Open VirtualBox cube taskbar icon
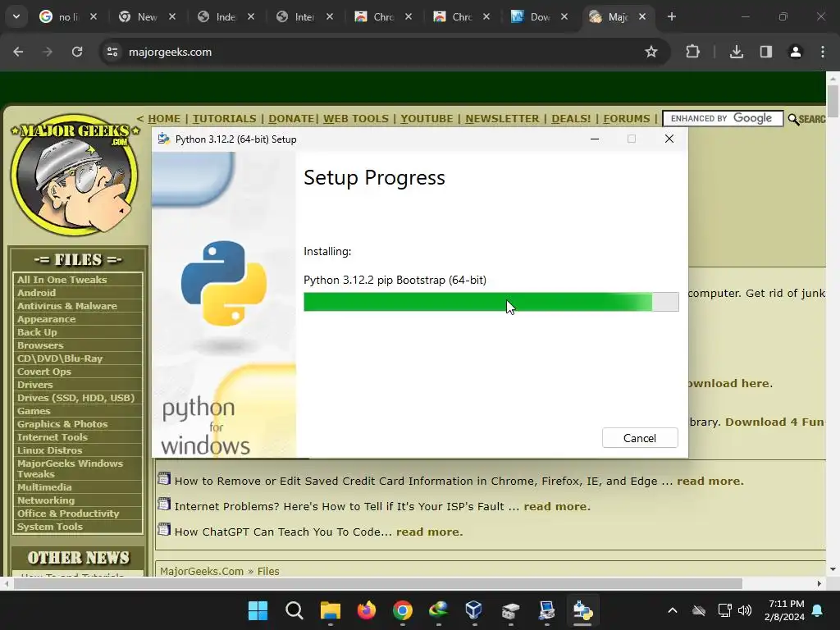 point(474,610)
